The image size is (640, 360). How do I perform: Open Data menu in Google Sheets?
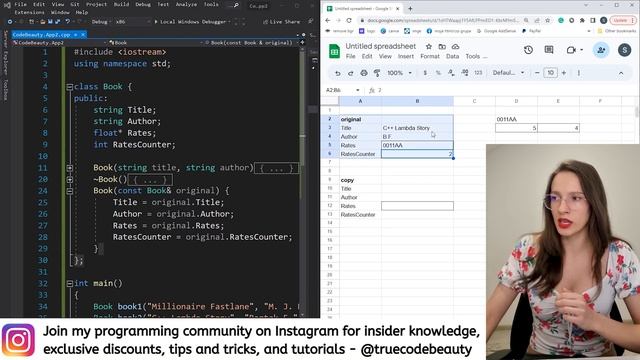(452, 57)
